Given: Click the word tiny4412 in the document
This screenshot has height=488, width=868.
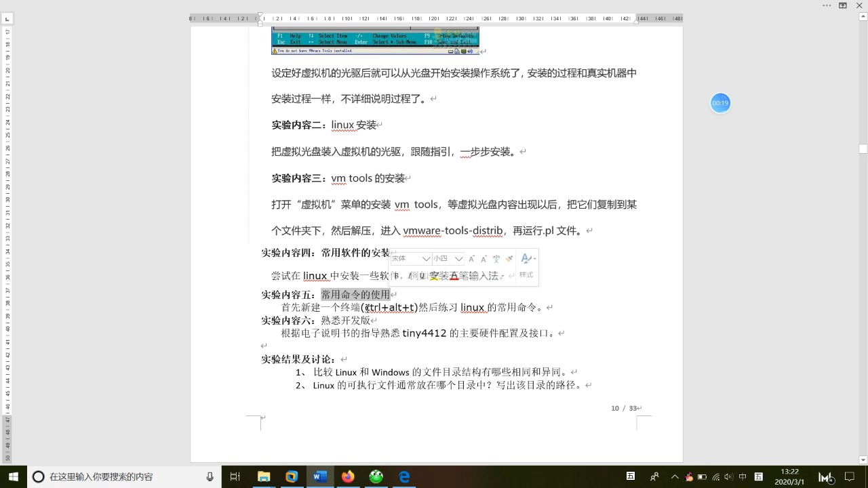Looking at the screenshot, I should coord(425,333).
